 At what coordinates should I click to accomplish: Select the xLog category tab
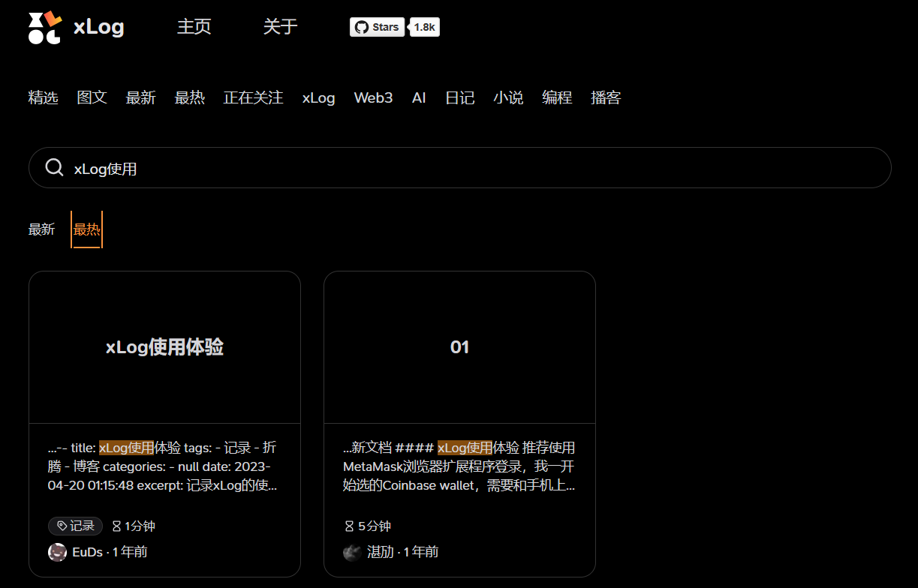(319, 97)
